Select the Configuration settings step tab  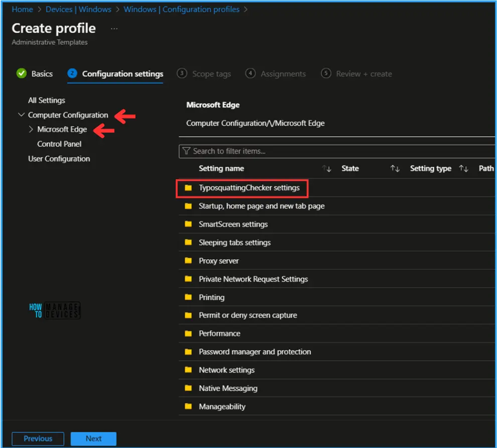(115, 74)
